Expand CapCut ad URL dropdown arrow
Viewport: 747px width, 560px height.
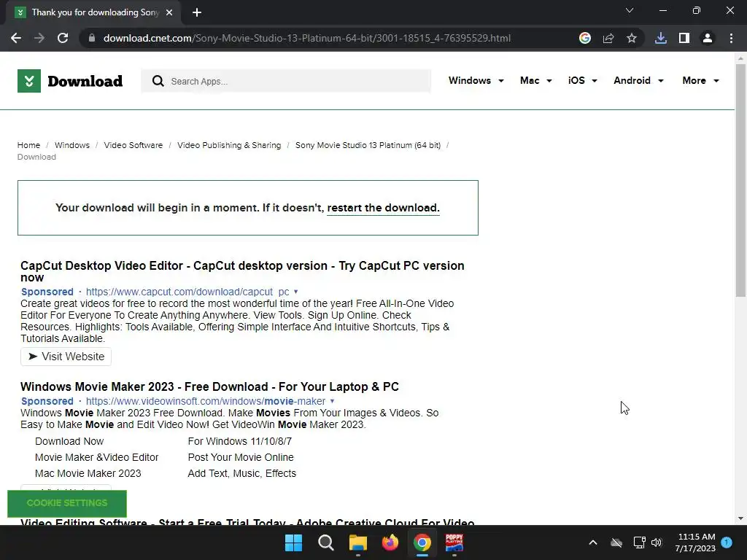coord(296,292)
